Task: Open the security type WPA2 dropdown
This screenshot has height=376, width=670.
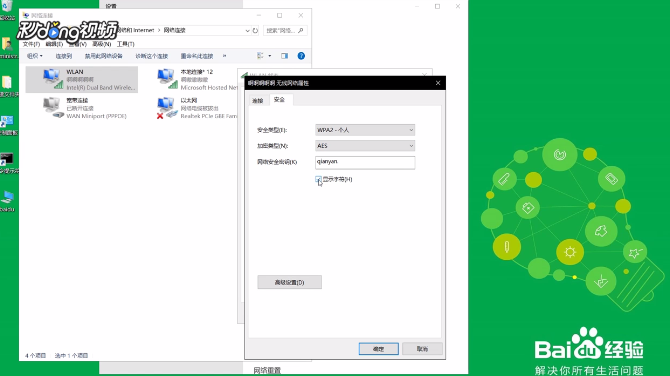Action: 365,130
